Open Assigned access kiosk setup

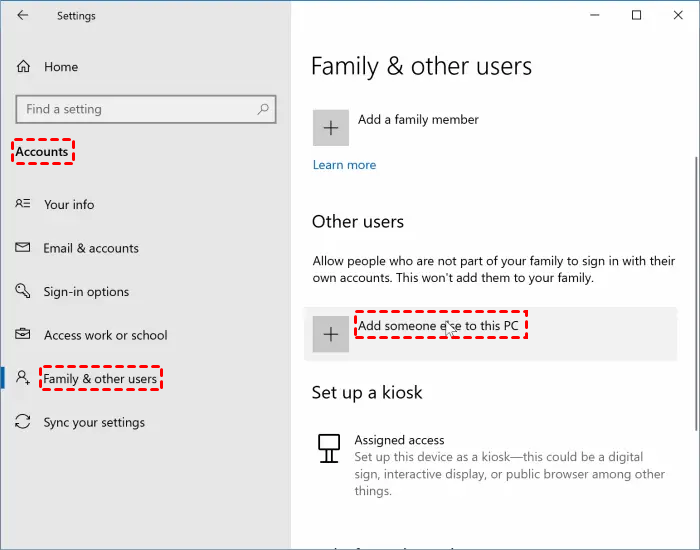tap(399, 440)
